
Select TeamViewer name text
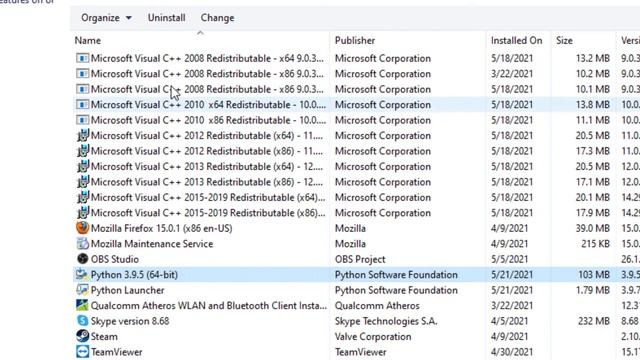click(116, 352)
